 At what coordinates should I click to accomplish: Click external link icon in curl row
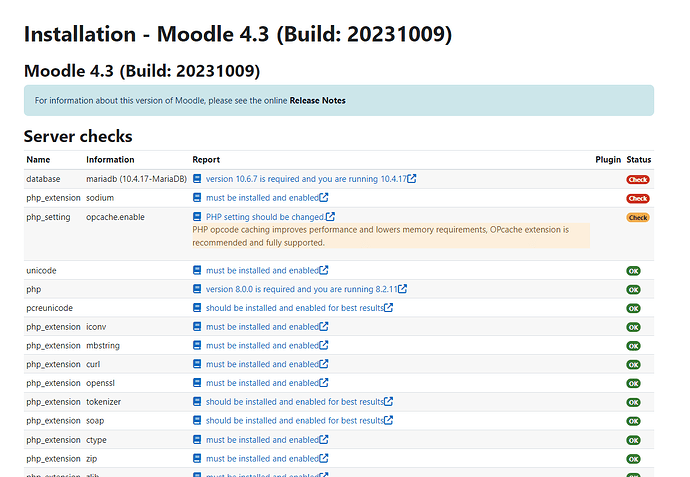[323, 364]
